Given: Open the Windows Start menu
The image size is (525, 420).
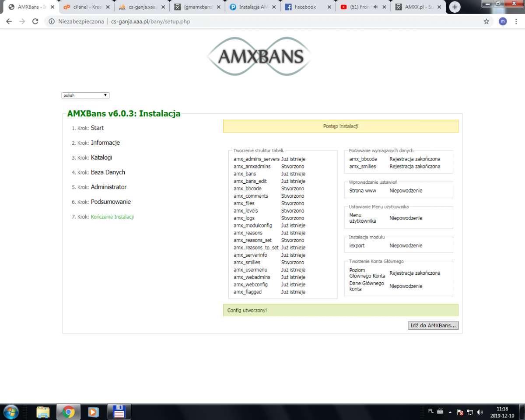Looking at the screenshot, I should [x=10, y=412].
